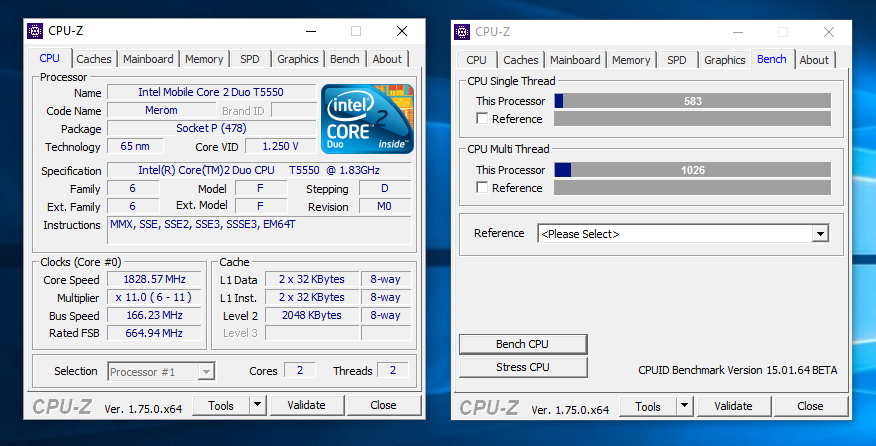The image size is (876, 446).
Task: Click Specification field with 1.83GHz
Action: pos(259,170)
